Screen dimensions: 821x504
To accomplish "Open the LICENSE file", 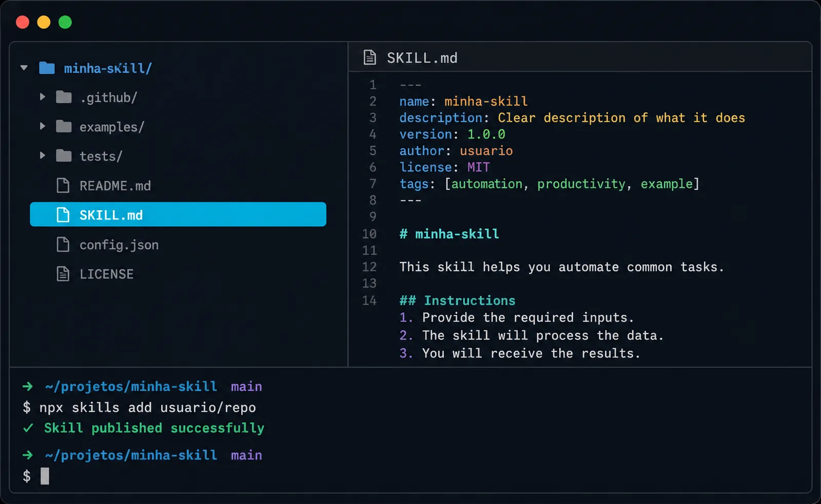I will click(106, 274).
